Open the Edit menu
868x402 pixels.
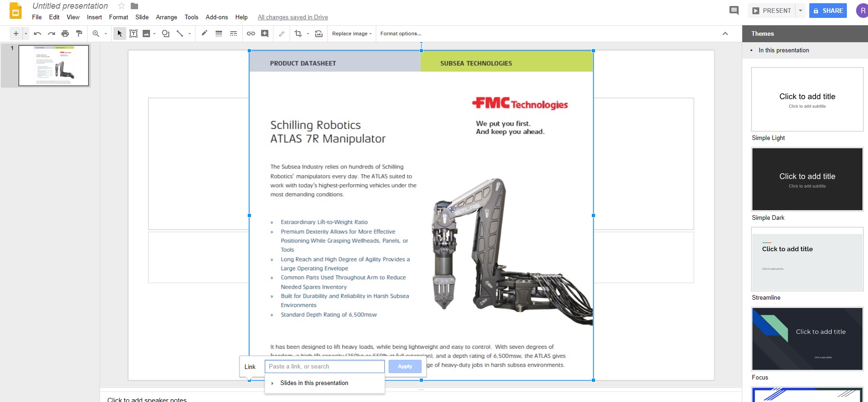click(54, 17)
